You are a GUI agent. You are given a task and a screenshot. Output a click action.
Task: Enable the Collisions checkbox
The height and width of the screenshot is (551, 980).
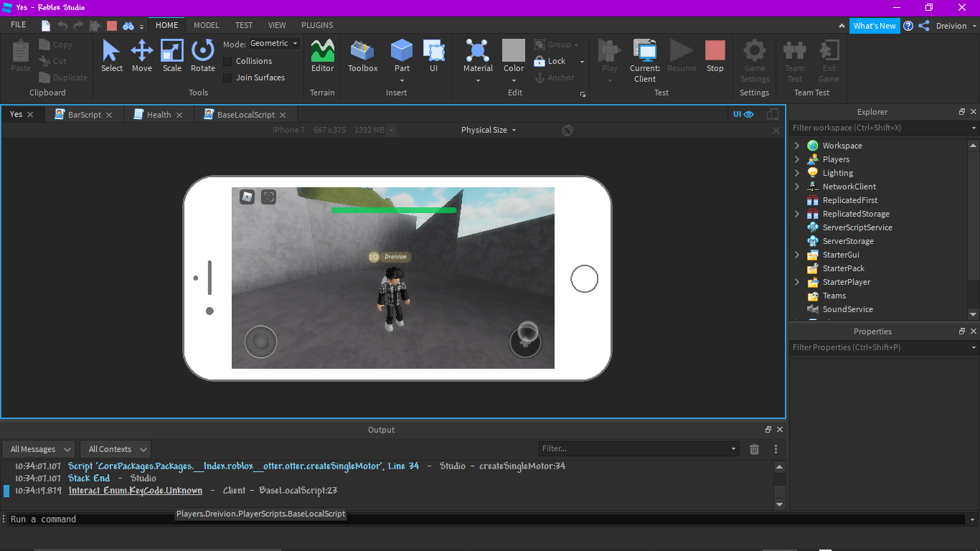228,61
